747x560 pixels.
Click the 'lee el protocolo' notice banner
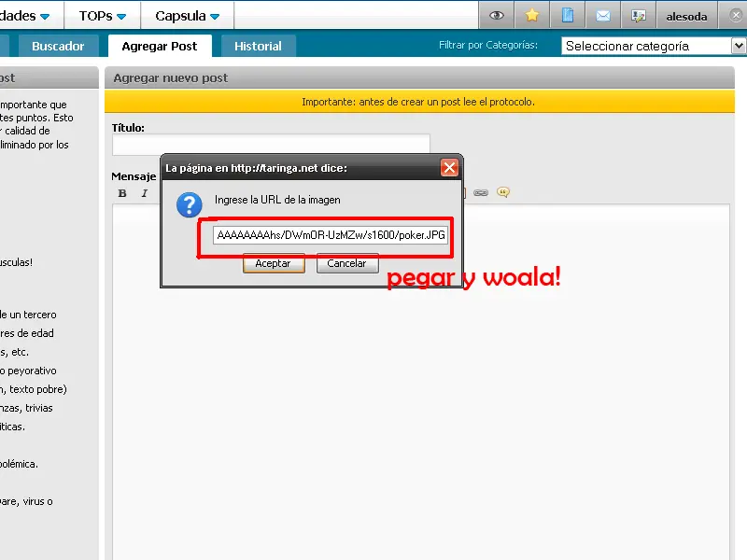418,102
